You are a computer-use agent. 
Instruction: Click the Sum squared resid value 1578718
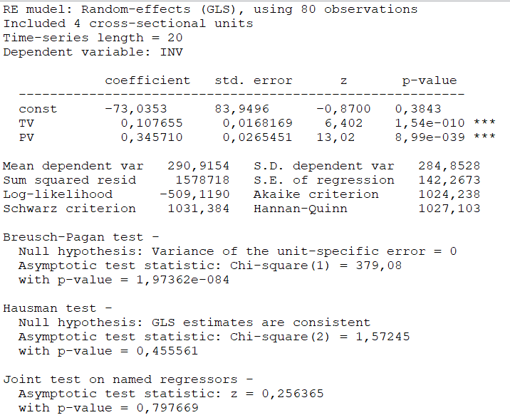tap(202, 180)
